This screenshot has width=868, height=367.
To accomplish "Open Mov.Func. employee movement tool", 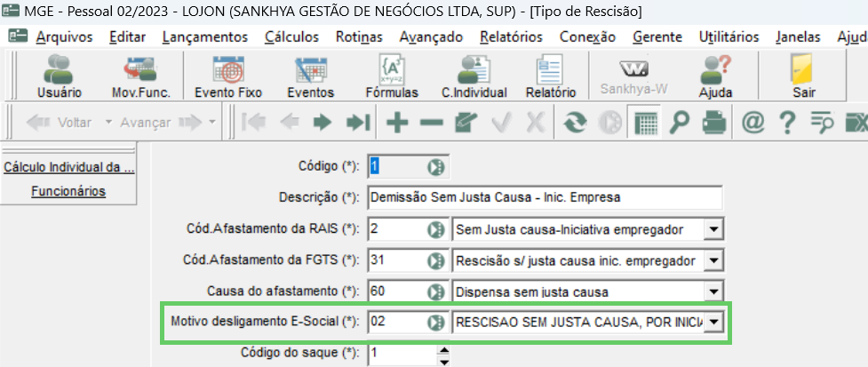I will (x=140, y=76).
